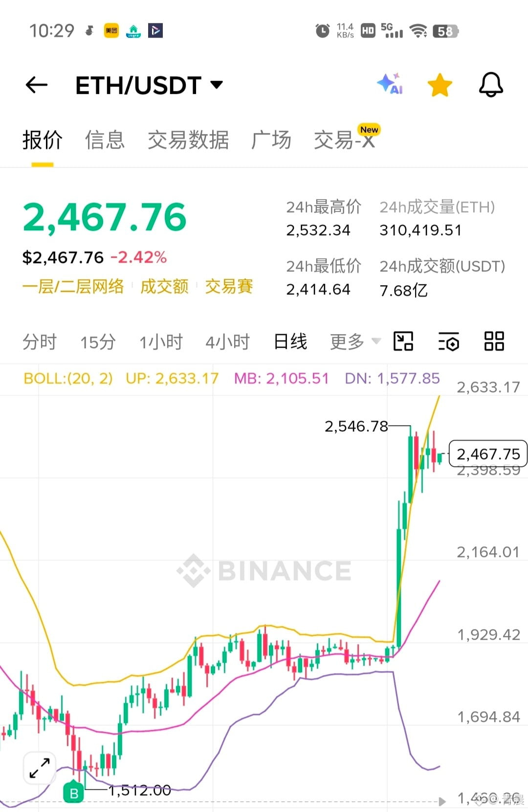Tap the MB: 2,105.51 band value
This screenshot has height=812, width=528.
[x=281, y=378]
